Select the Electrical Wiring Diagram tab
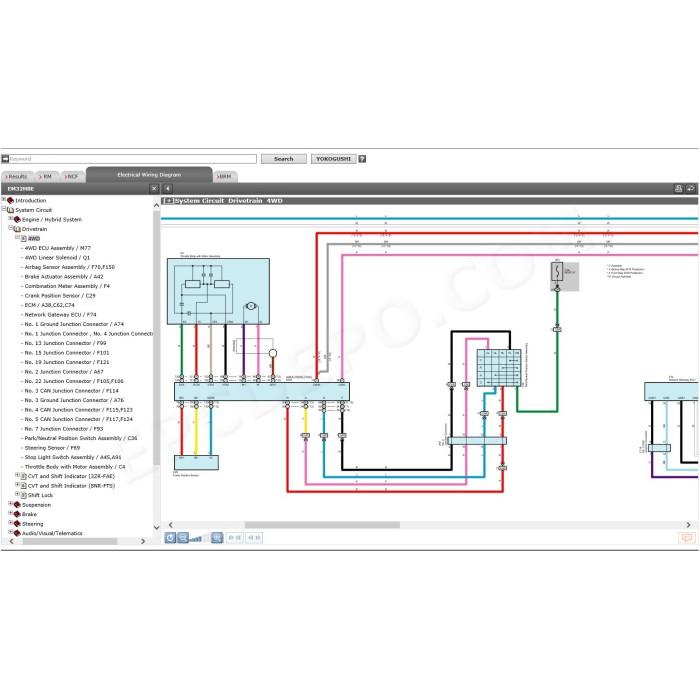Screen dimensions: 700x700 [x=149, y=175]
